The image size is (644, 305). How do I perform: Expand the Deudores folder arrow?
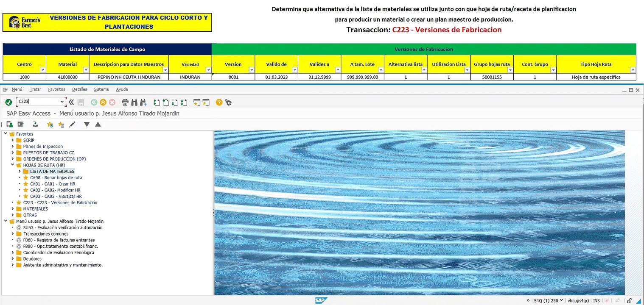[x=13, y=259]
